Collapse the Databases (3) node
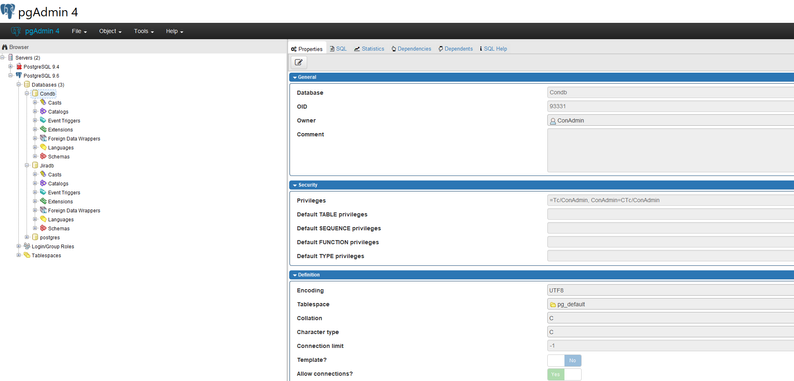This screenshot has height=381, width=794. point(19,85)
